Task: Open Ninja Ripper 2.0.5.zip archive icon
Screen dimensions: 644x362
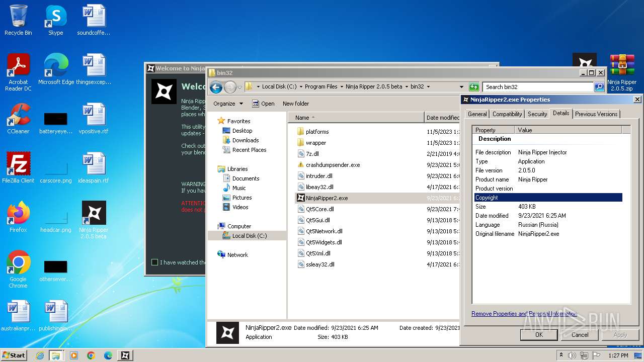Action: pos(622,73)
